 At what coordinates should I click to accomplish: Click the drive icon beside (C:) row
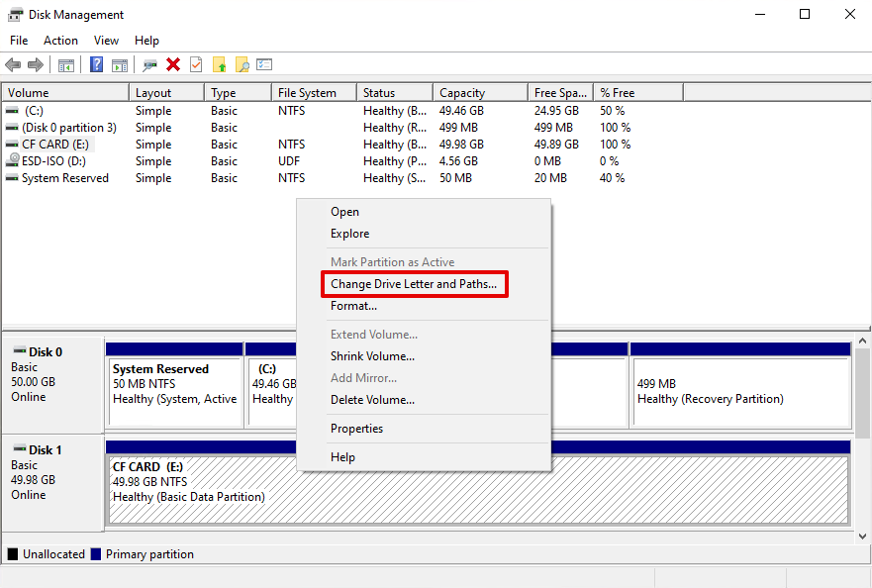click(12, 111)
